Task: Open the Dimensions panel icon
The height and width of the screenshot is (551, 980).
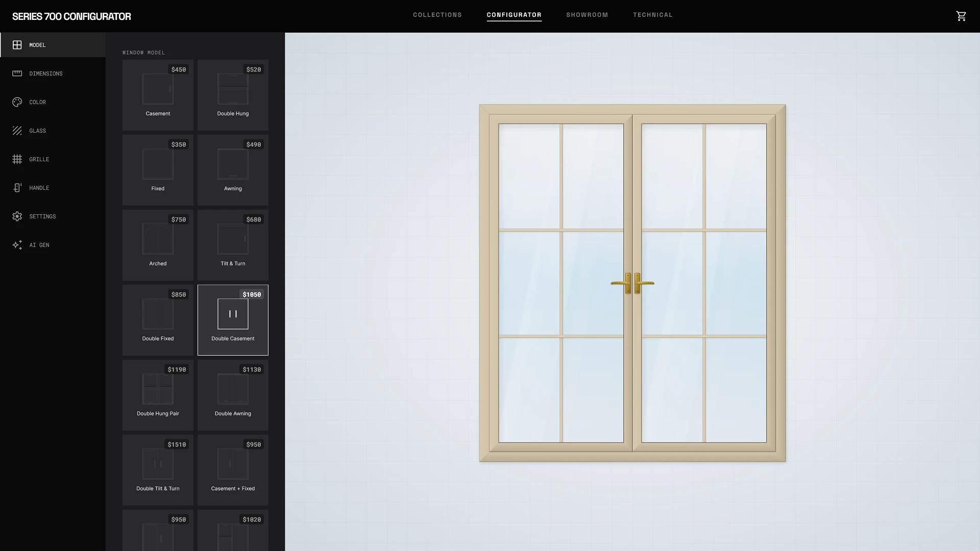Action: [x=17, y=73]
